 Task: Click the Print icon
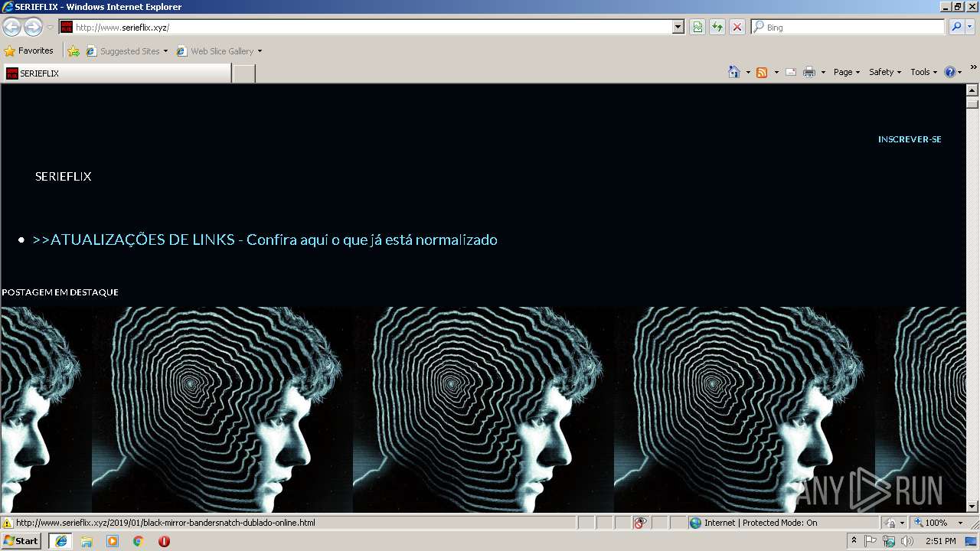click(x=809, y=72)
